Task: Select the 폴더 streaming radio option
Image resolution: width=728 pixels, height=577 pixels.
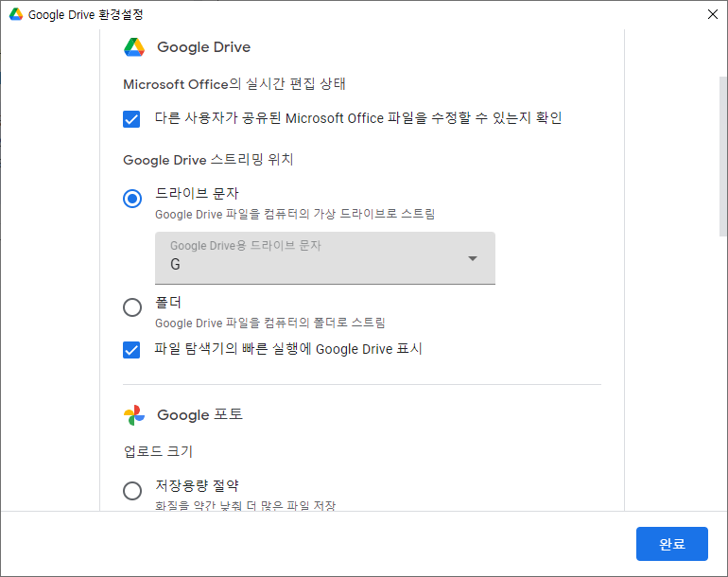Action: (x=132, y=307)
